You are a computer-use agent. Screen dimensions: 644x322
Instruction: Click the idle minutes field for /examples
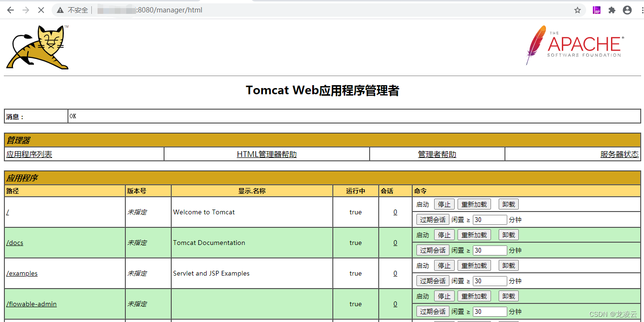tap(490, 281)
